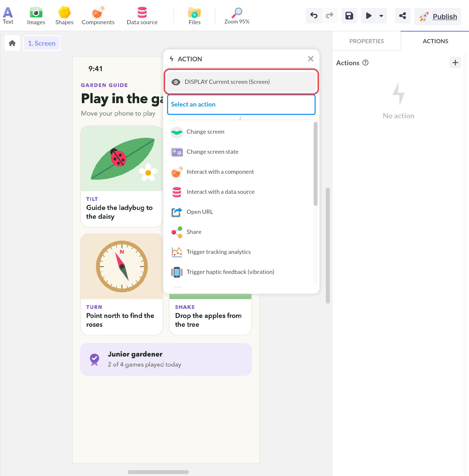Save the project with floppy icon
469x476 pixels.
click(349, 16)
